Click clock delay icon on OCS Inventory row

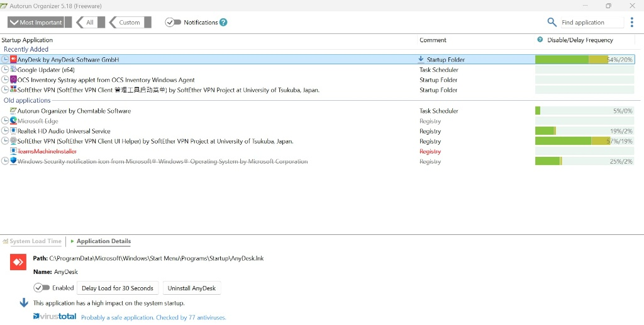coord(5,80)
